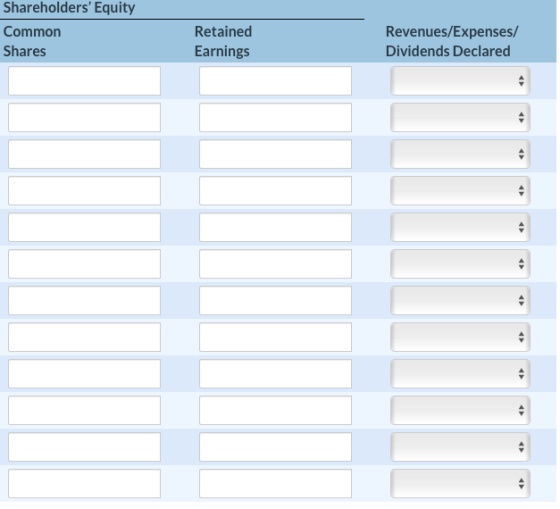
Task: Click the sixth row Retained Earnings input field
Action: coord(276,264)
